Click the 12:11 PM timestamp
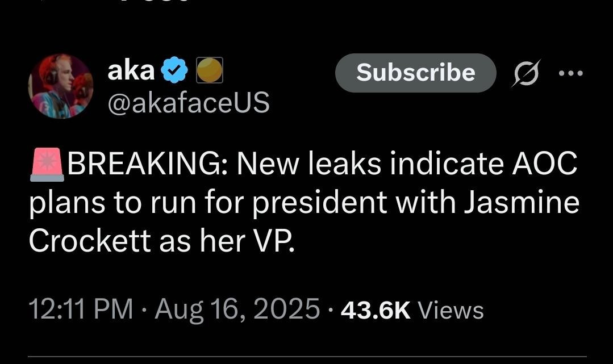Screen dimensions: 613x364 (81, 310)
